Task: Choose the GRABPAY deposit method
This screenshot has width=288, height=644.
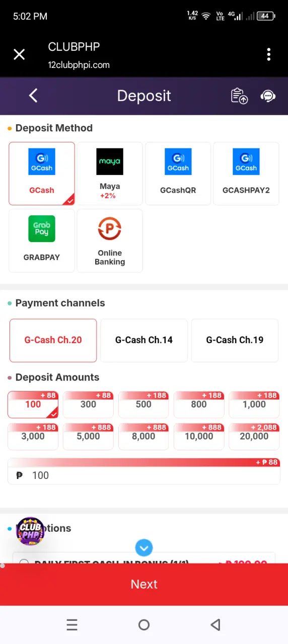Action: [42, 240]
